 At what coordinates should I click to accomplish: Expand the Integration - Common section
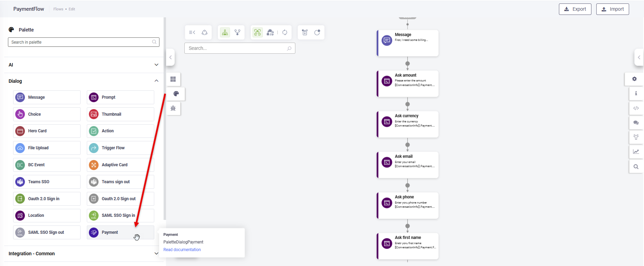pyautogui.click(x=156, y=254)
